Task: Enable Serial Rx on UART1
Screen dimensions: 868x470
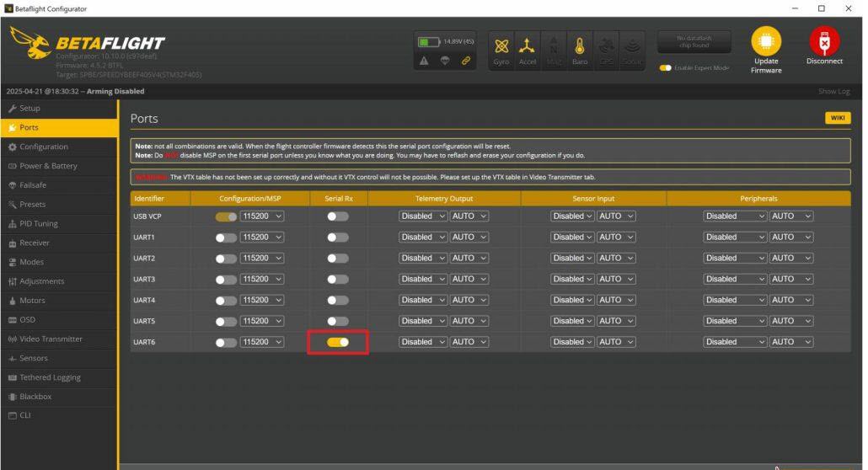Action: coord(338,238)
